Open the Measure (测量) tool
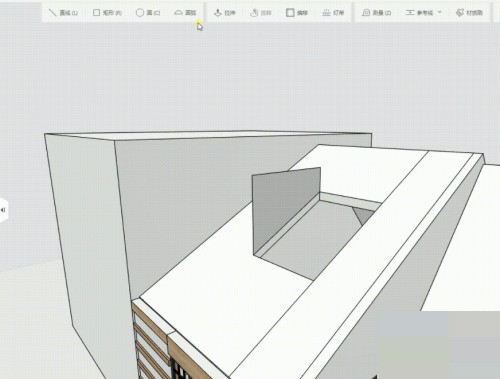500x379 pixels. (376, 13)
